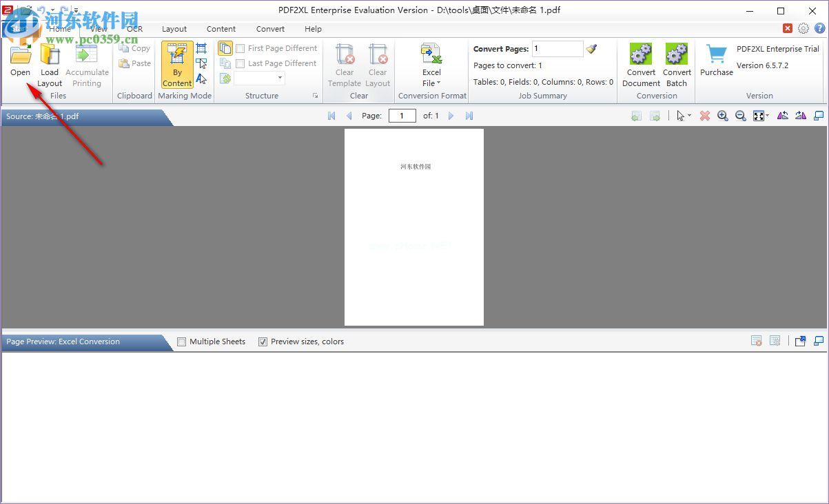This screenshot has height=504, width=829.
Task: Open the blue help question mark icon
Action: coord(819,28)
